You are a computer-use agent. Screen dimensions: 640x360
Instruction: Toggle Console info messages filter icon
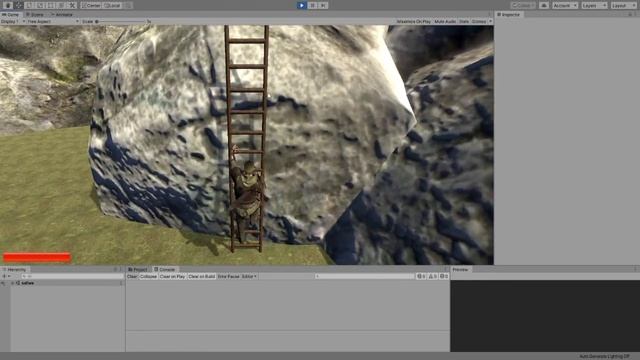pyautogui.click(x=421, y=276)
